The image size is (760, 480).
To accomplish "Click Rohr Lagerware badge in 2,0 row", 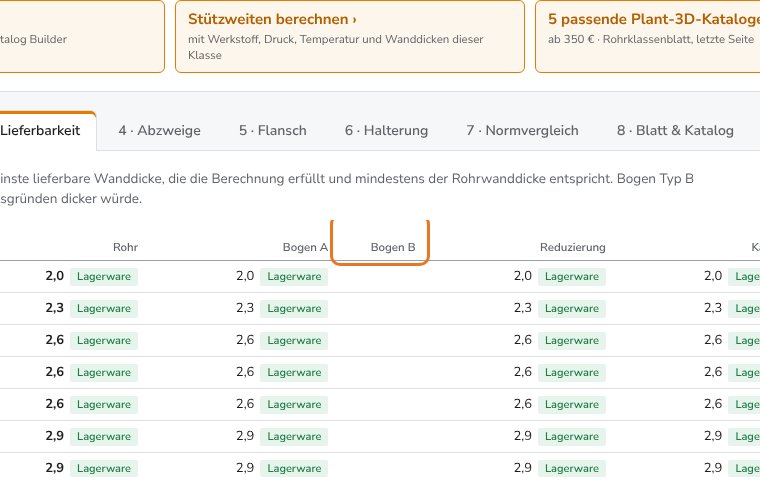I will [104, 276].
